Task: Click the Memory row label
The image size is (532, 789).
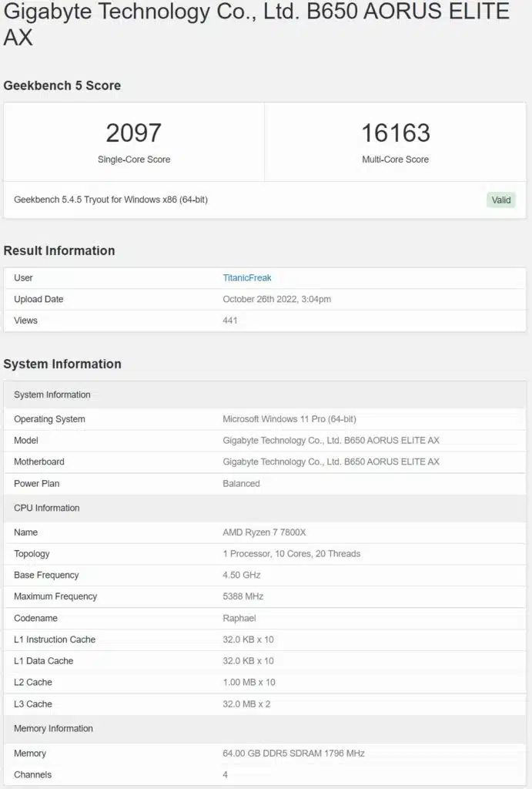Action: click(30, 754)
